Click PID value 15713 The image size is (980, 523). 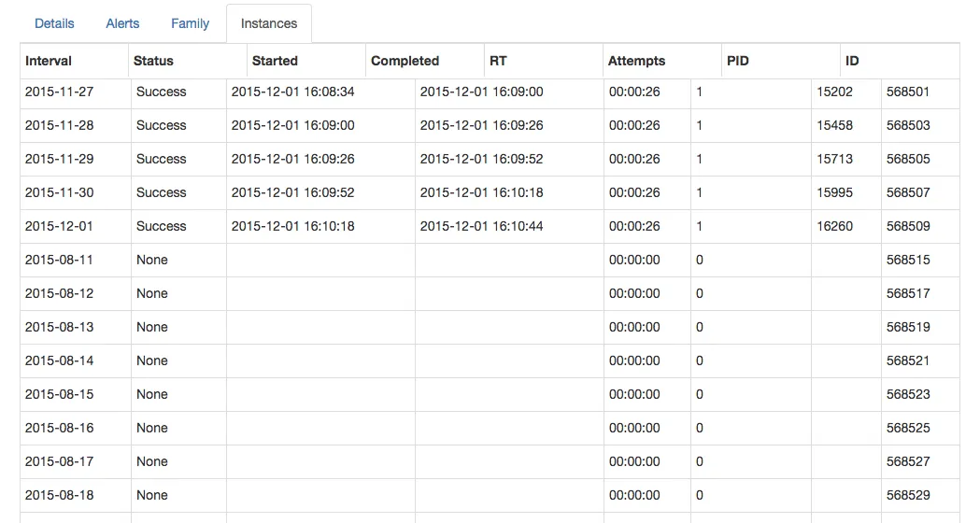click(834, 159)
